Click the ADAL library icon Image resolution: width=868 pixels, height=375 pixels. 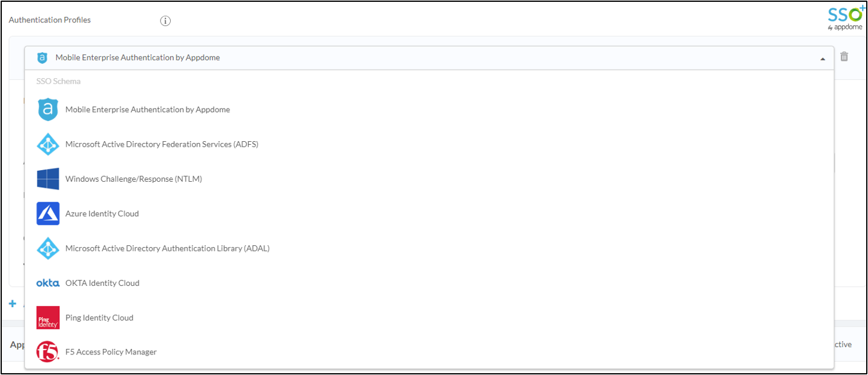(x=48, y=248)
